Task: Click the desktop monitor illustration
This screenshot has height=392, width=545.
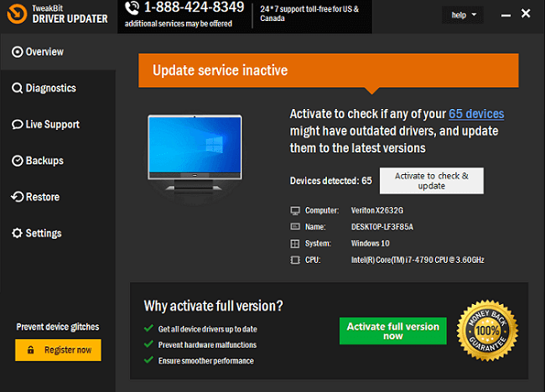Action: 195,152
